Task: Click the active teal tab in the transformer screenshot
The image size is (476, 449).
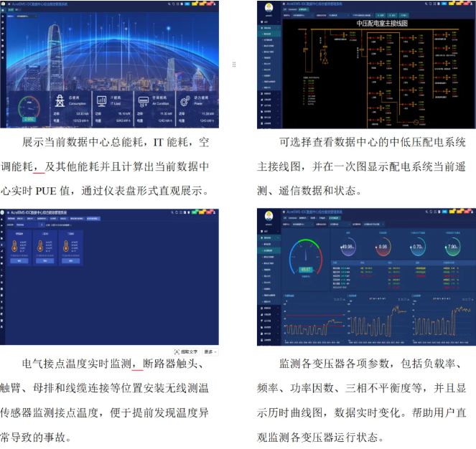Action: pos(334,218)
